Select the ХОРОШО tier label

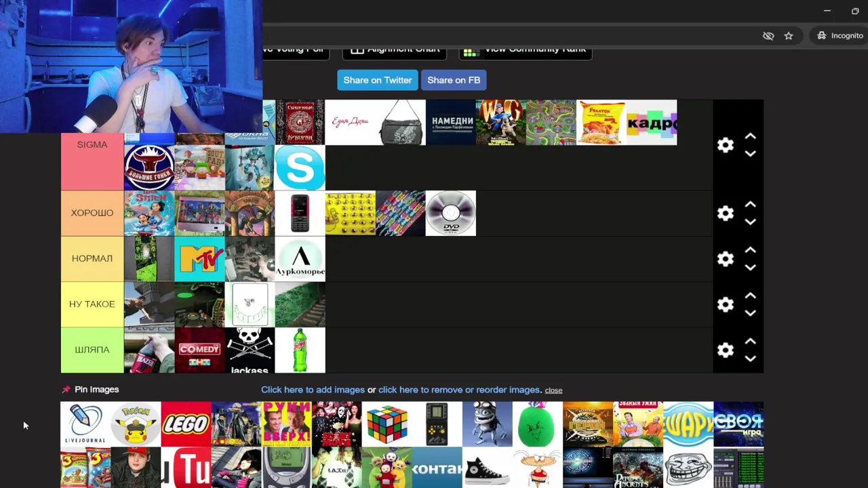coord(92,213)
